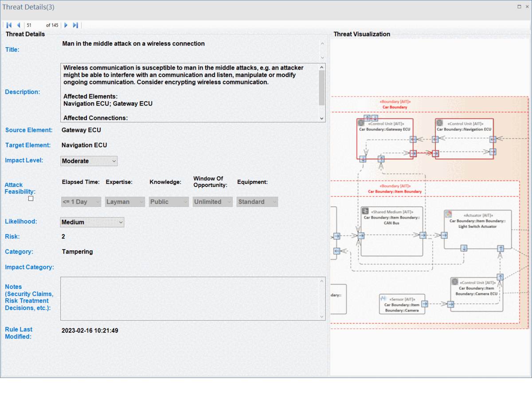Select the CAN Bus shared medium icon
532x409 pixels.
pos(365,211)
